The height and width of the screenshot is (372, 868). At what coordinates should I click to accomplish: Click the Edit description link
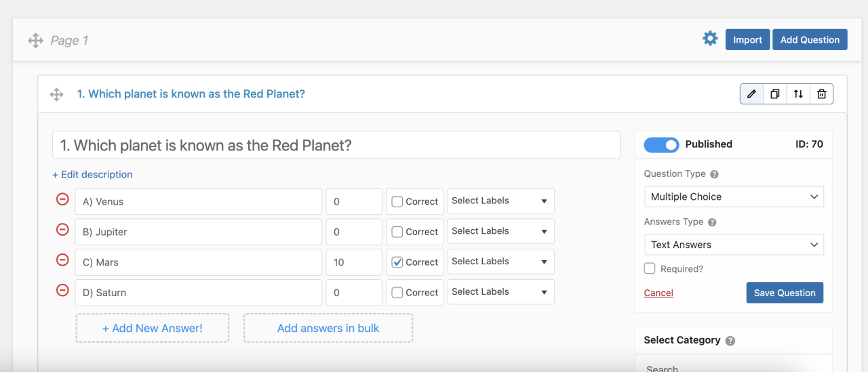tap(92, 174)
